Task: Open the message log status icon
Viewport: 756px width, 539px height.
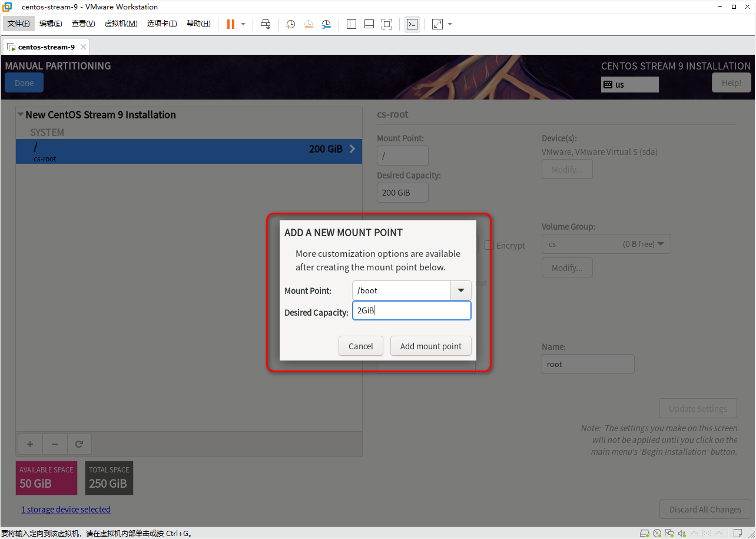Action: click(738, 534)
